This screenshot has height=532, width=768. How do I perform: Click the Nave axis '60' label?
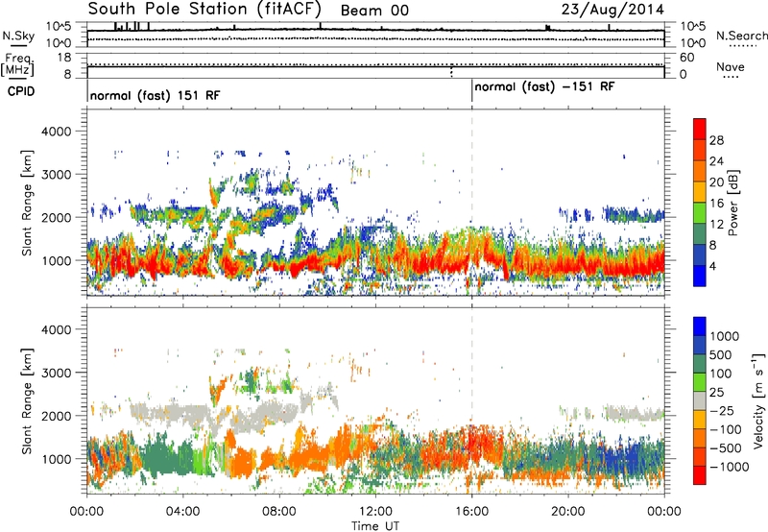[x=686, y=58]
